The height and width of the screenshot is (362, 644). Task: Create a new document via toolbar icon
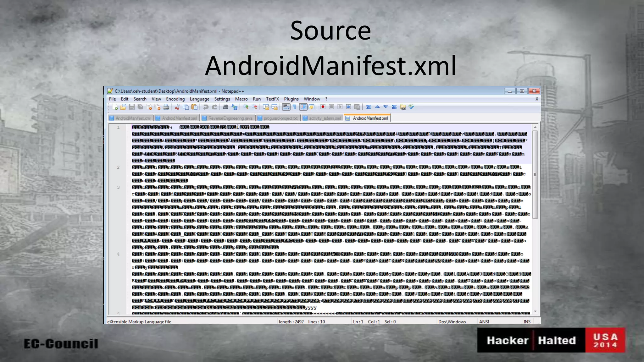tap(115, 107)
